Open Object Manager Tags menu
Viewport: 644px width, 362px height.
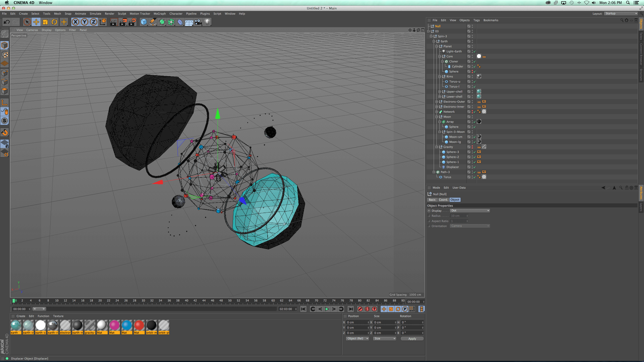click(476, 20)
